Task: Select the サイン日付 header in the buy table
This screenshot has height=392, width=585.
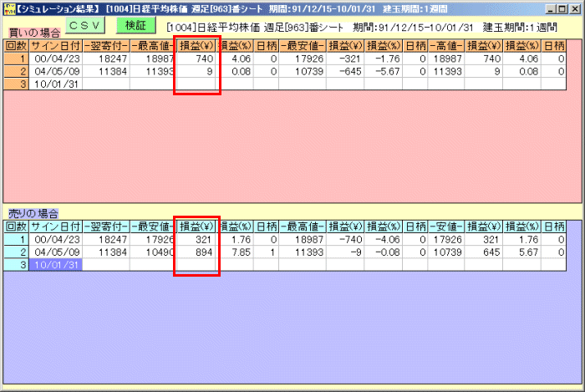Action: [56, 46]
